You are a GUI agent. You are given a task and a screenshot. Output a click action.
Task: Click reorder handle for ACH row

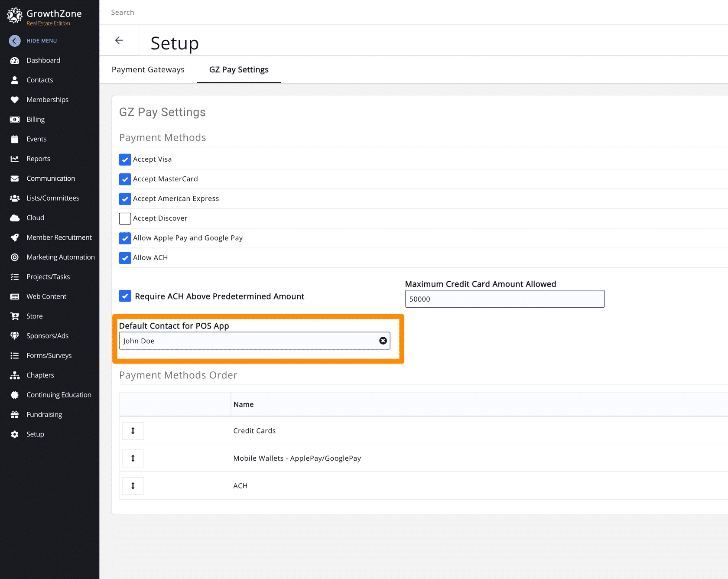click(133, 486)
